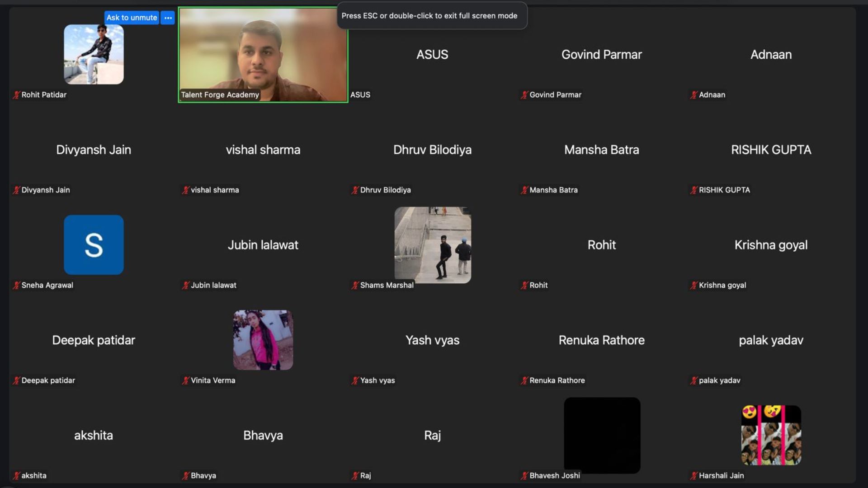
Task: Click Rohit Patidar's profile picture
Action: (x=94, y=55)
